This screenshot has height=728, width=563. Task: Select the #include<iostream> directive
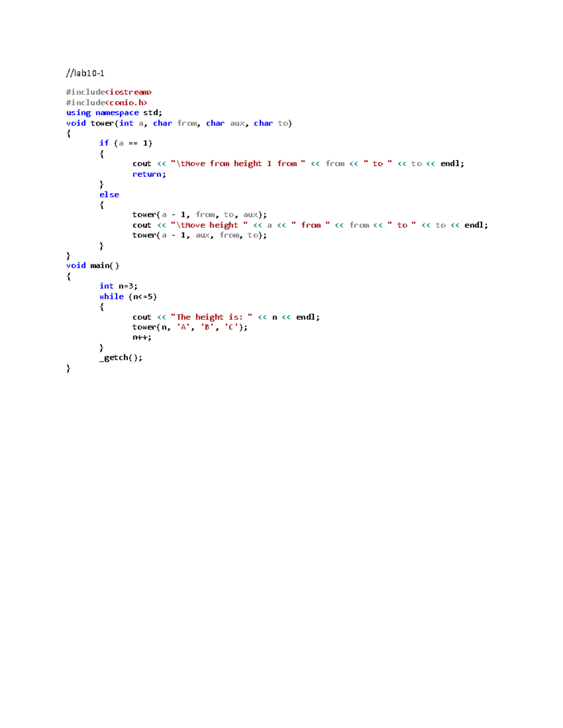(109, 92)
